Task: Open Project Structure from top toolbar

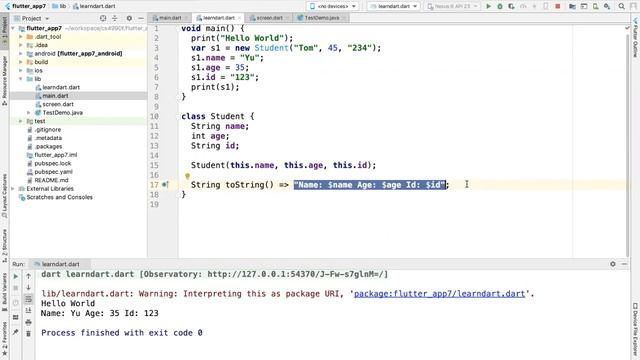Action: click(x=572, y=6)
